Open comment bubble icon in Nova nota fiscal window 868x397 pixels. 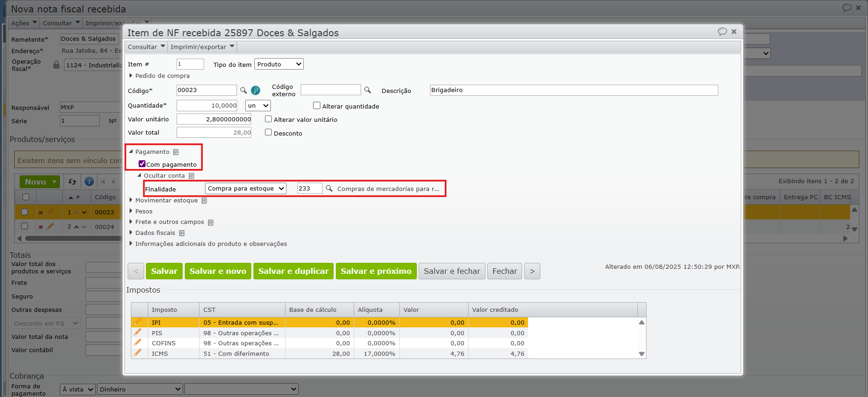tap(846, 8)
